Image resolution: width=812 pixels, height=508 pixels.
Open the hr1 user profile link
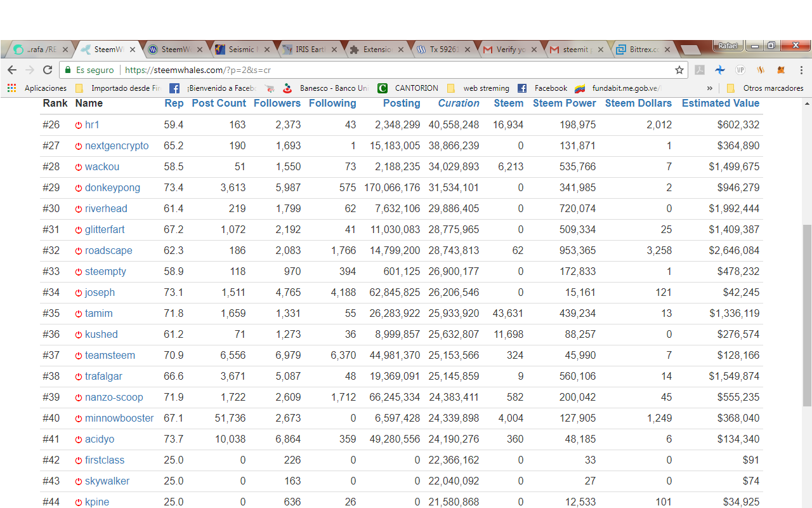92,125
